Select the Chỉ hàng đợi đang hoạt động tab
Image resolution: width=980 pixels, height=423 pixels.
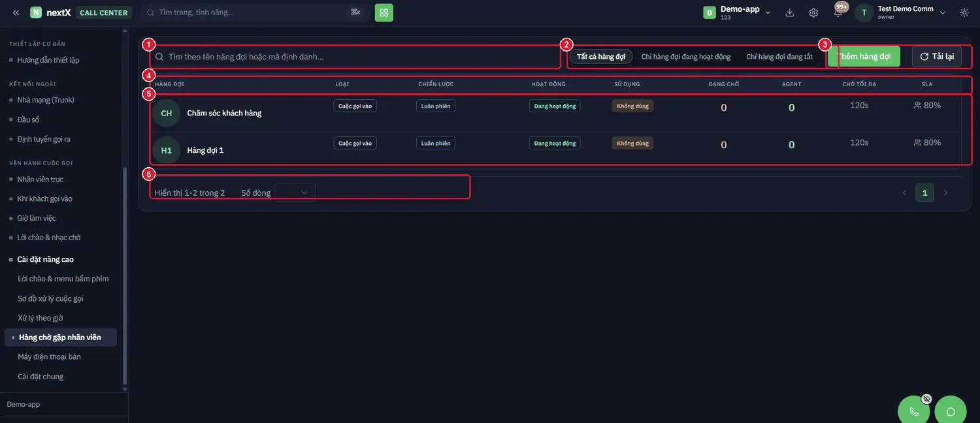686,57
